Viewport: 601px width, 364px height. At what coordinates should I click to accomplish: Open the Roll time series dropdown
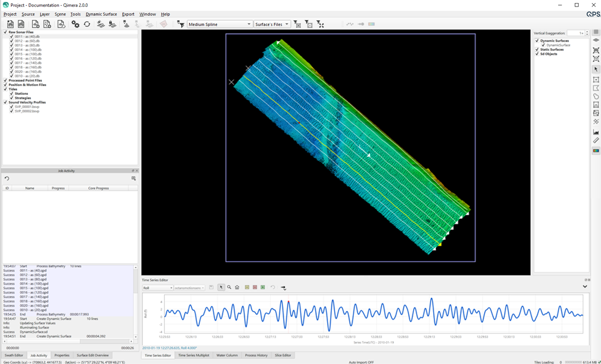coord(158,288)
